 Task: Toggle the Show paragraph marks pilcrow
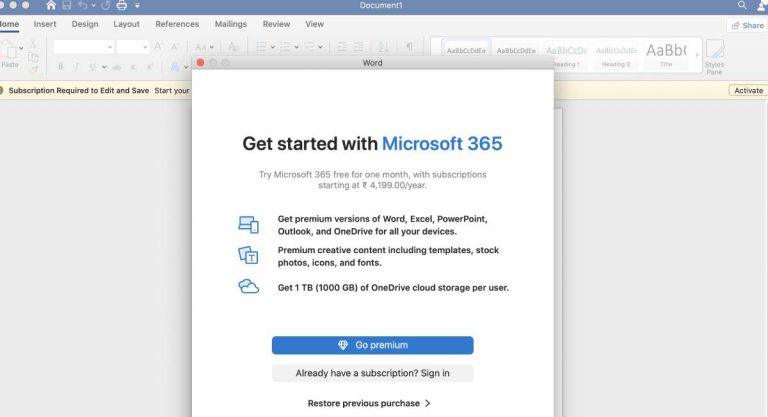click(x=409, y=47)
